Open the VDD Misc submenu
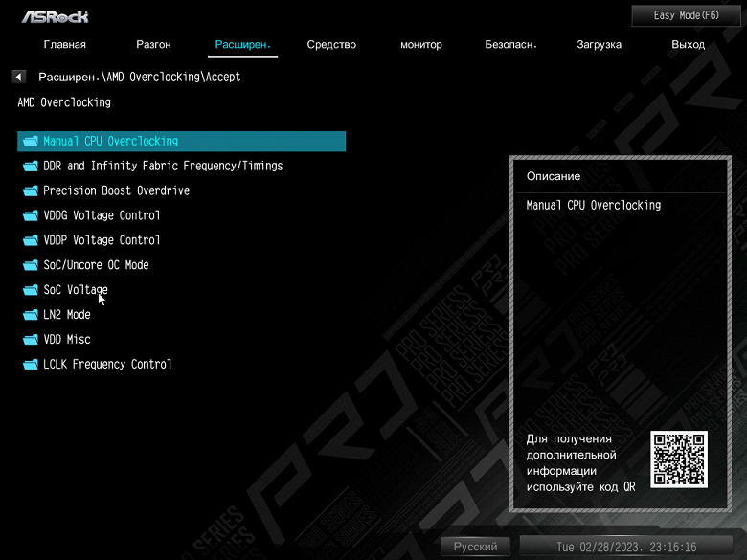This screenshot has height=560, width=747. [182, 340]
